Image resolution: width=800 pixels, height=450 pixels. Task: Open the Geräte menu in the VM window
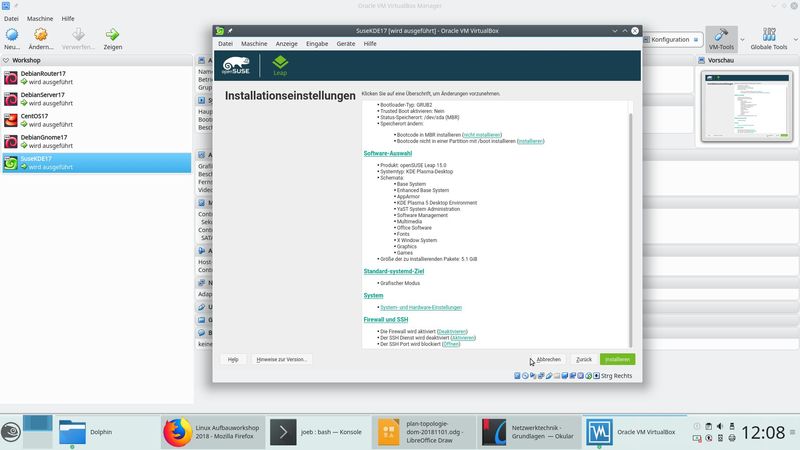[x=345, y=44]
